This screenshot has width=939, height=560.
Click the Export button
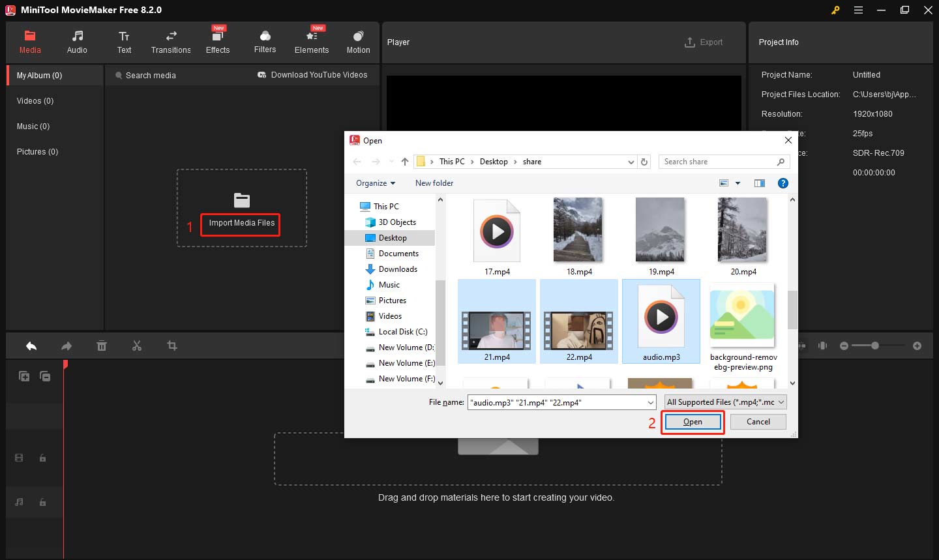coord(704,42)
